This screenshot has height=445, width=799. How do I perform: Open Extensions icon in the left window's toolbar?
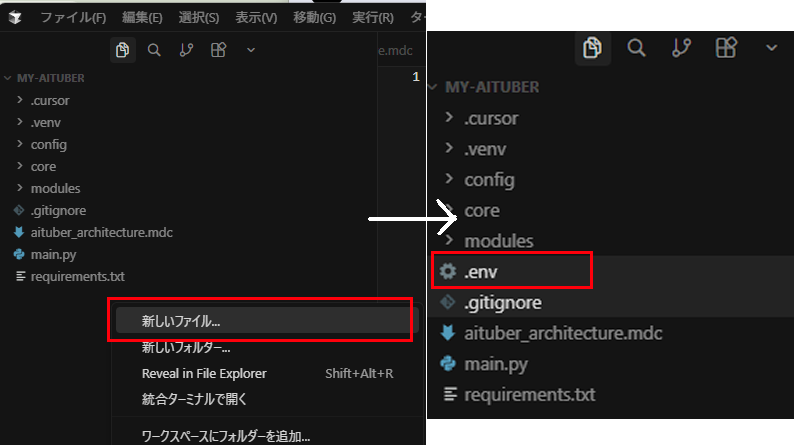218,50
